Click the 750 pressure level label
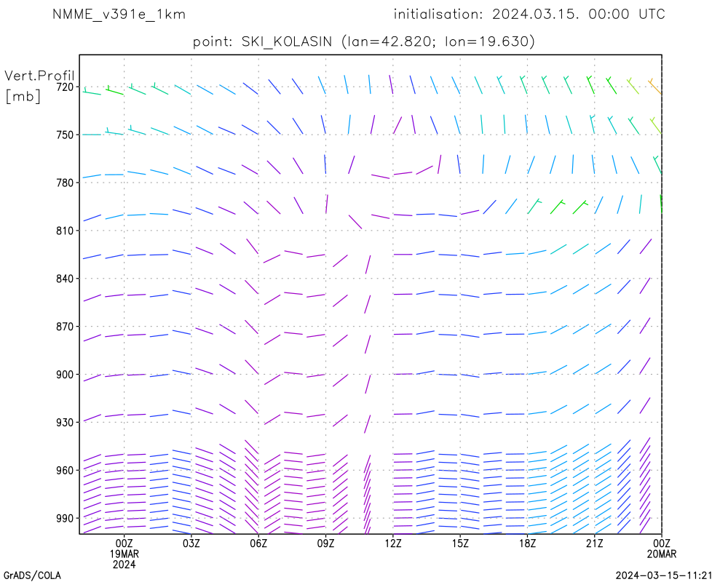The width and height of the screenshot is (728, 582). 65,135
